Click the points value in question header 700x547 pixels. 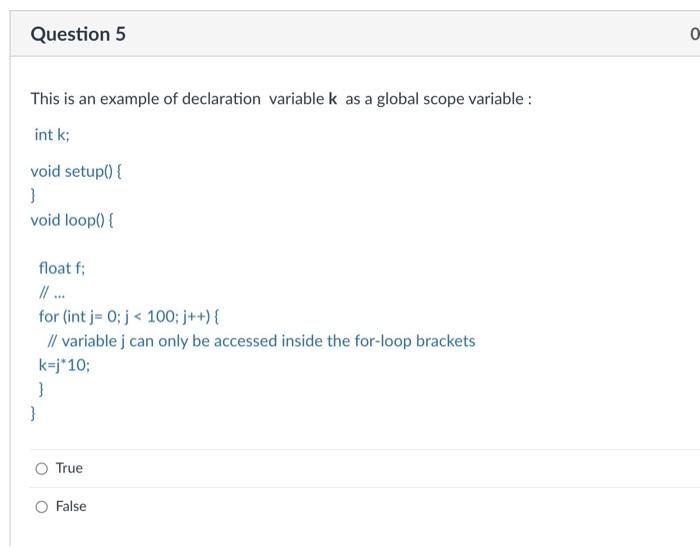(x=695, y=34)
